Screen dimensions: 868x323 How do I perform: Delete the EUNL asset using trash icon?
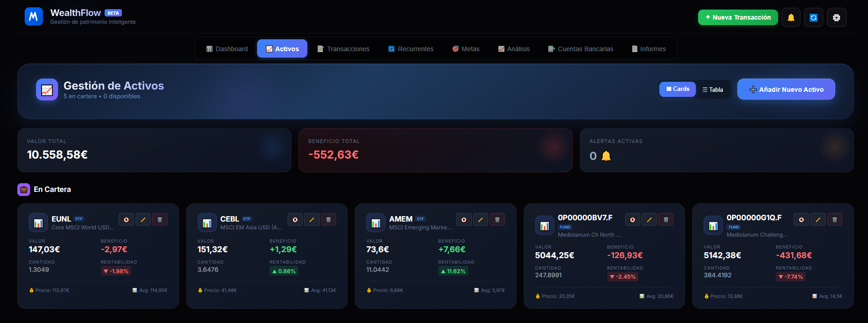[160, 220]
